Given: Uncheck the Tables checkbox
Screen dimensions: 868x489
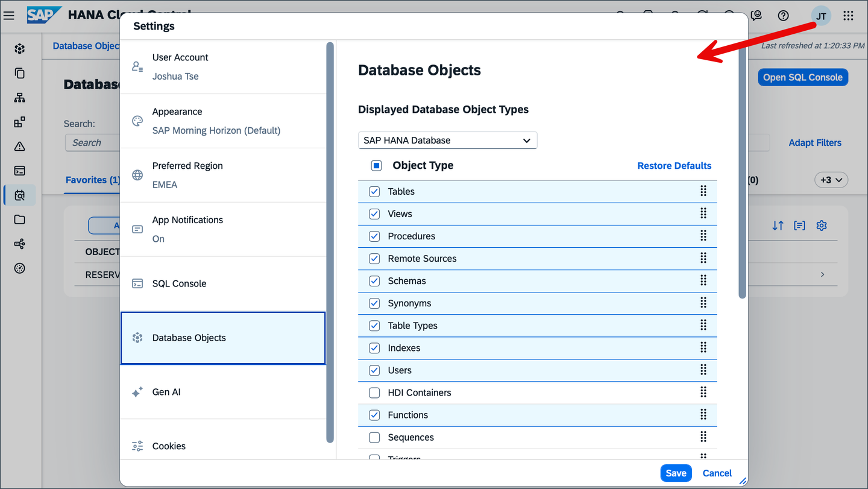Looking at the screenshot, I should (x=374, y=192).
